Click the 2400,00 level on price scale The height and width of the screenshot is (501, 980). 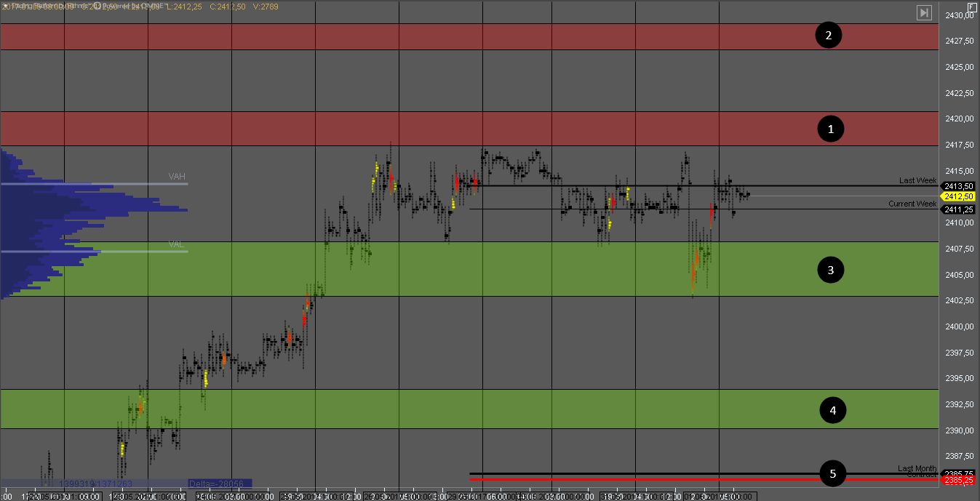point(959,326)
